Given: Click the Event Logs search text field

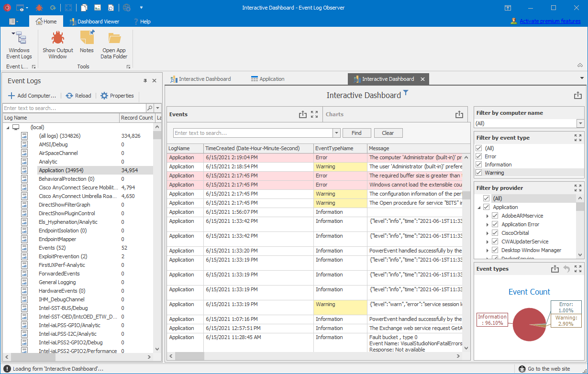Looking at the screenshot, I should pyautogui.click(x=74, y=108).
